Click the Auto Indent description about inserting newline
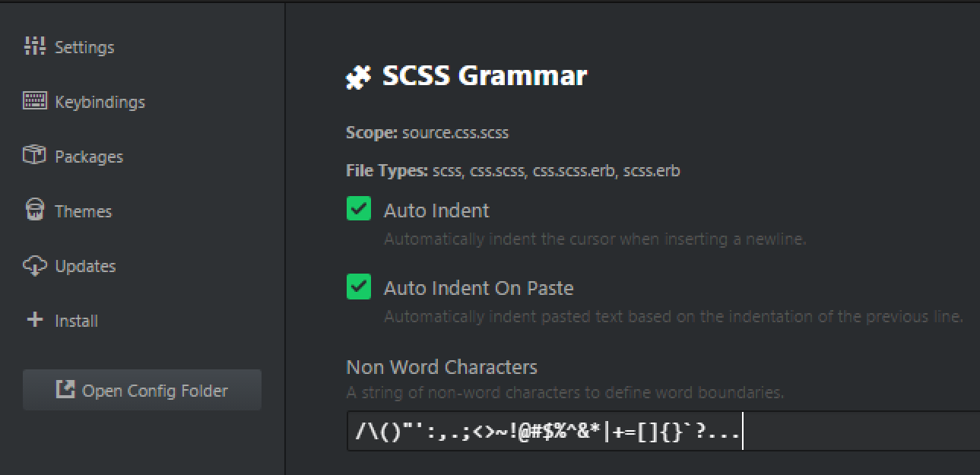The width and height of the screenshot is (980, 475). [595, 239]
